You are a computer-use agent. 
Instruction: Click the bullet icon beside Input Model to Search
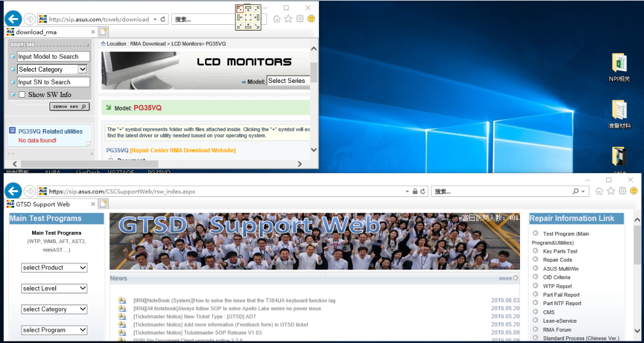pos(13,57)
